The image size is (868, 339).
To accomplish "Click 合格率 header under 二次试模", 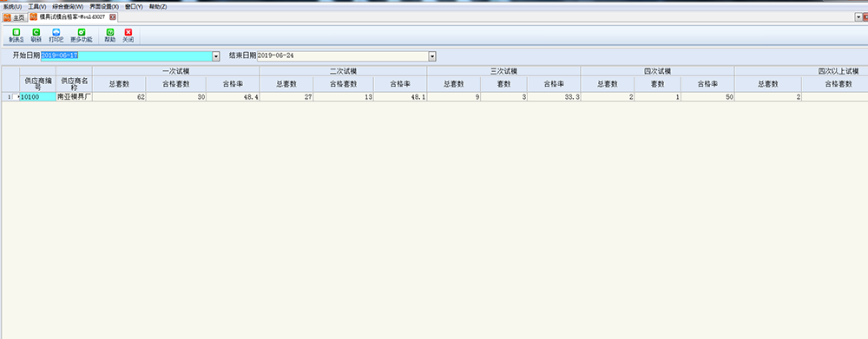I will click(400, 84).
